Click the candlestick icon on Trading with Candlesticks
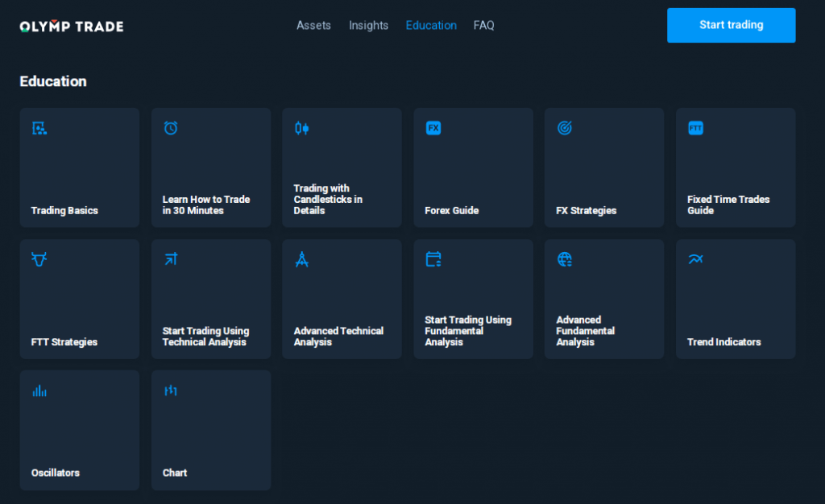Viewport: 825px width, 504px height. 302,128
